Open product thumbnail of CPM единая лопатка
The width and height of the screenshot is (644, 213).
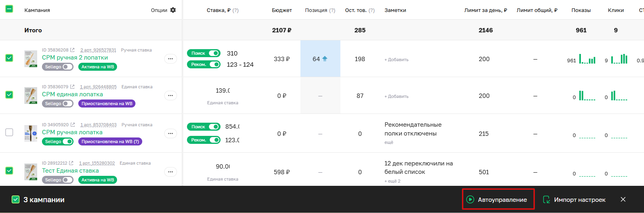tap(31, 96)
